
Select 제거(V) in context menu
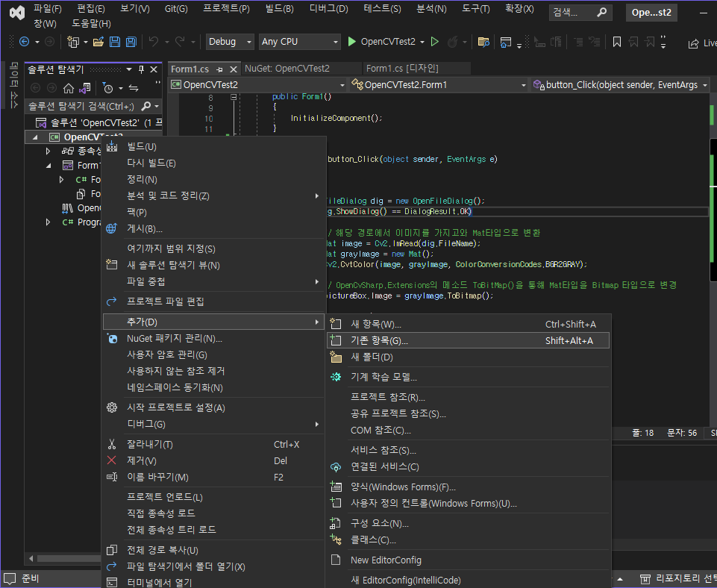(x=213, y=461)
